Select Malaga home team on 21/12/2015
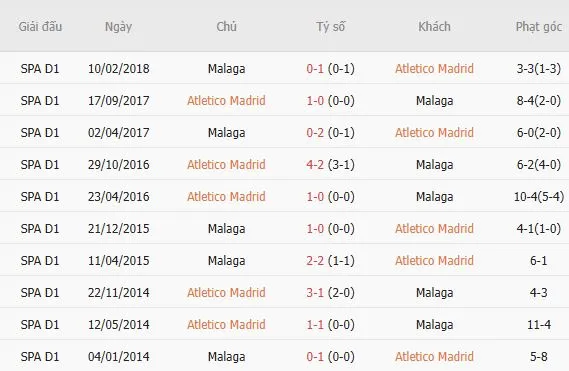Viewport: 569px width, 371px height. click(x=226, y=229)
